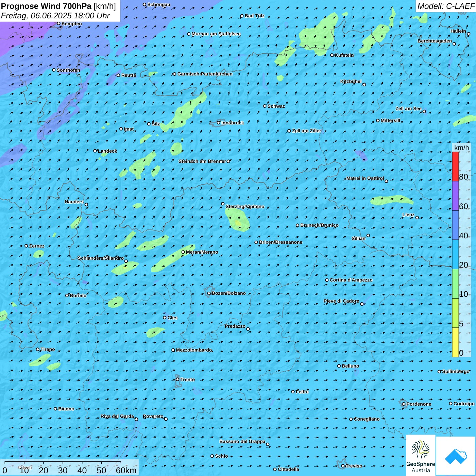Click the Spilimbergo location dot
Viewport: 476px width, 476px height.
(439, 372)
